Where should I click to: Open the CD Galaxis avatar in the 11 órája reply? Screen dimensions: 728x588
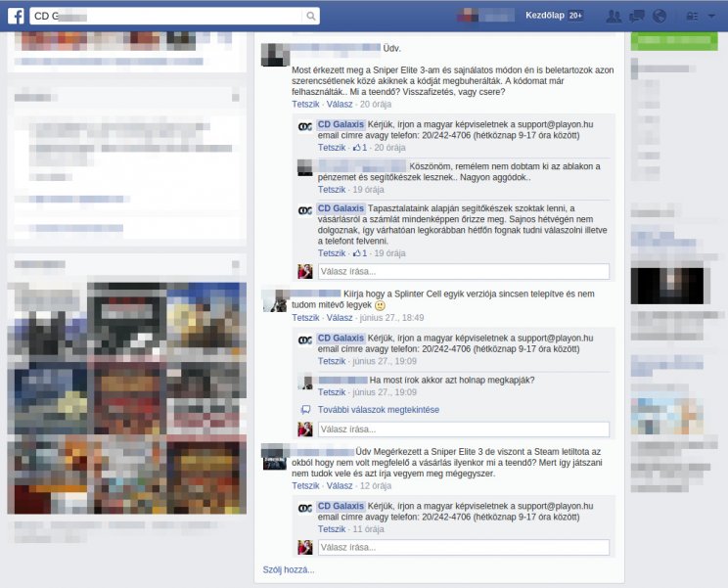coord(305,508)
